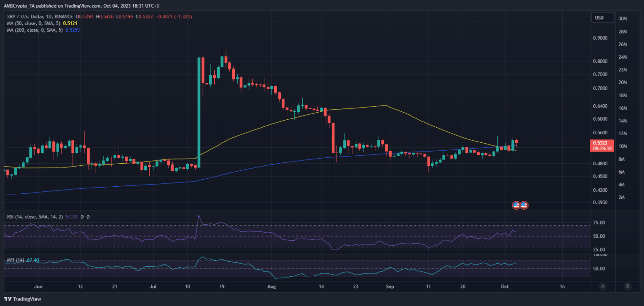This screenshot has height=306, width=644.
Task: Click the Sep label on time axis
Action: [390, 286]
